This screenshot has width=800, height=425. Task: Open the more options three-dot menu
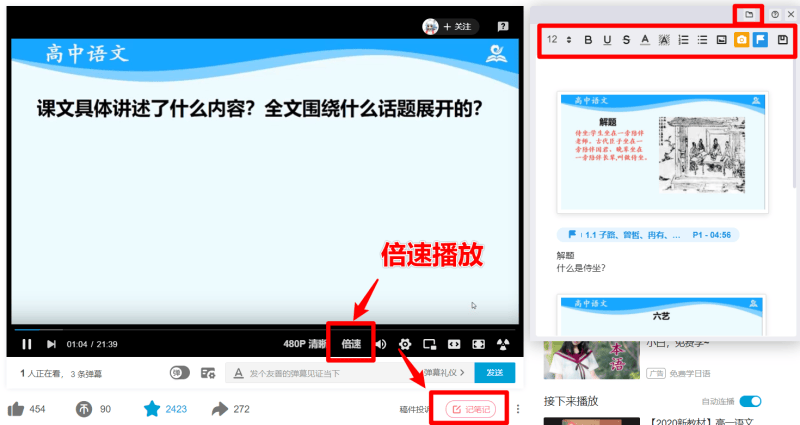coord(518,409)
